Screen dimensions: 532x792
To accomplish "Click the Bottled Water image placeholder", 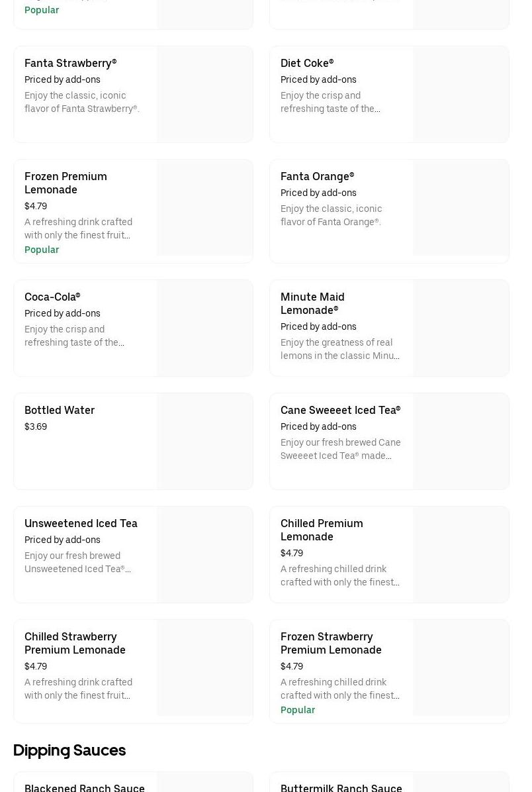I will (x=204, y=442).
